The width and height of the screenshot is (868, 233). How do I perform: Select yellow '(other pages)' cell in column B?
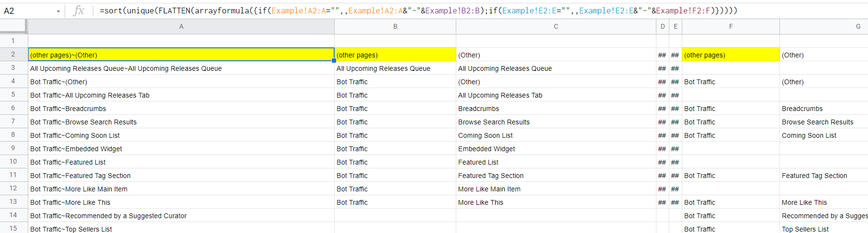click(x=395, y=55)
